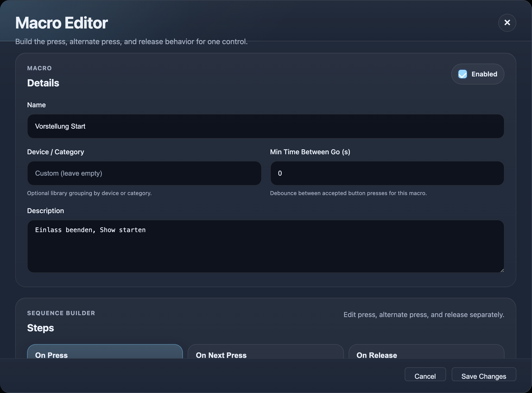Screen dimensions: 532x393
Task: Click the 'Description' field label
Action: 45,211
